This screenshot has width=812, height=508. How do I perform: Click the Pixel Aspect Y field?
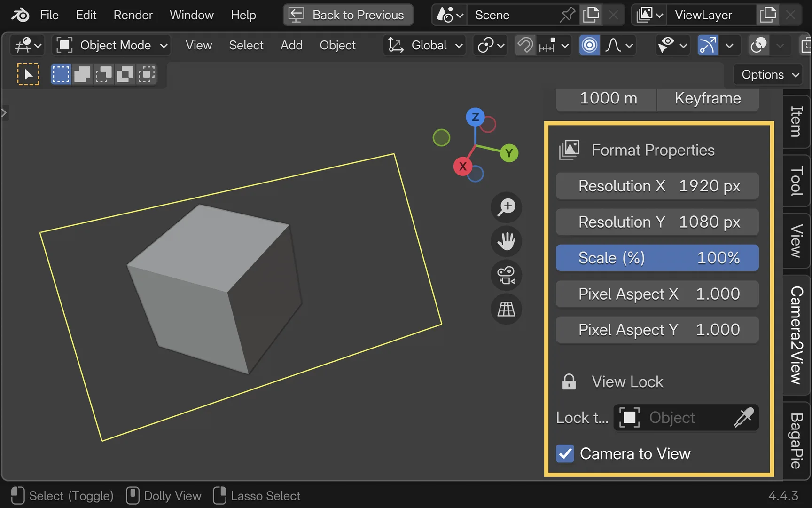tap(657, 330)
